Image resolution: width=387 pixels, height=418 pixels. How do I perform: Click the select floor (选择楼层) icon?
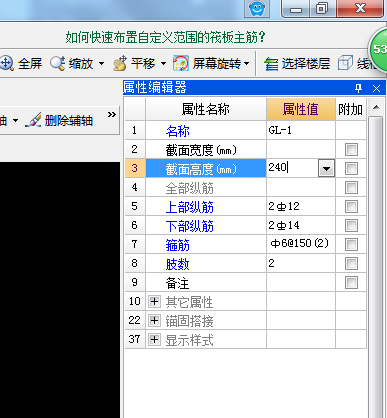pos(271,63)
